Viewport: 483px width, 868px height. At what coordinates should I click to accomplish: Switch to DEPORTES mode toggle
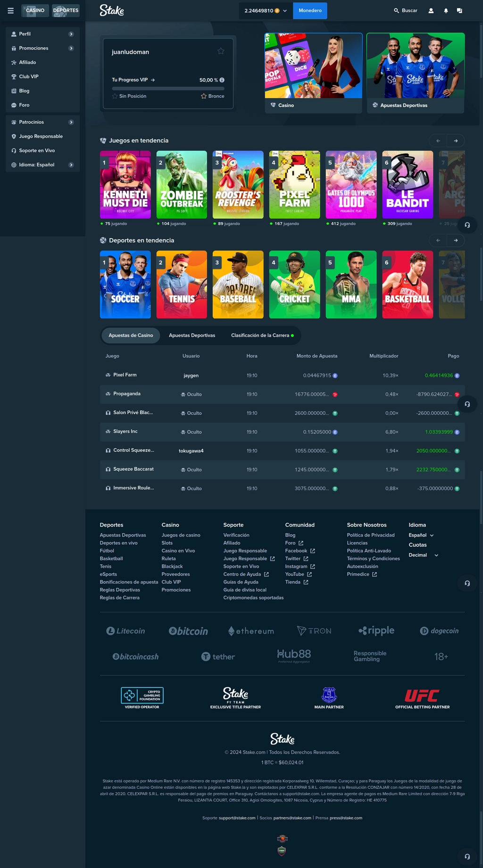66,10
